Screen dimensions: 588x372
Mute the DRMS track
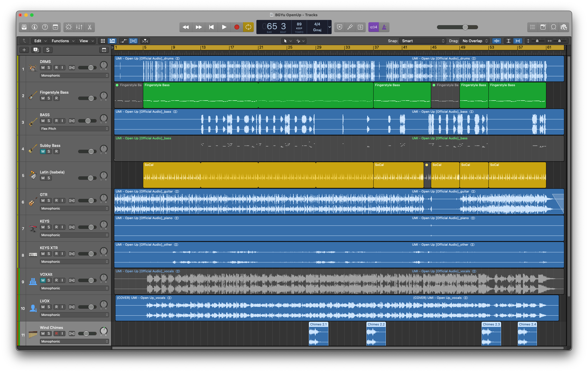click(42, 68)
